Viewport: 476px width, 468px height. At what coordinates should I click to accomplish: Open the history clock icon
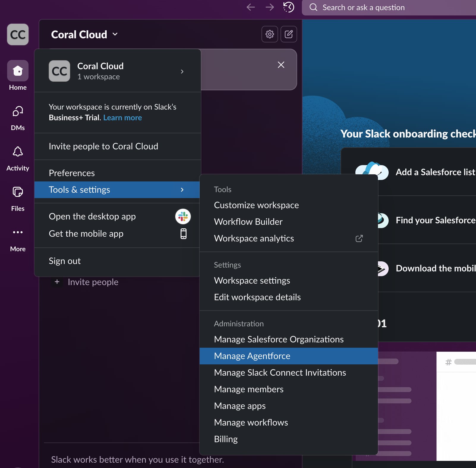click(x=289, y=7)
